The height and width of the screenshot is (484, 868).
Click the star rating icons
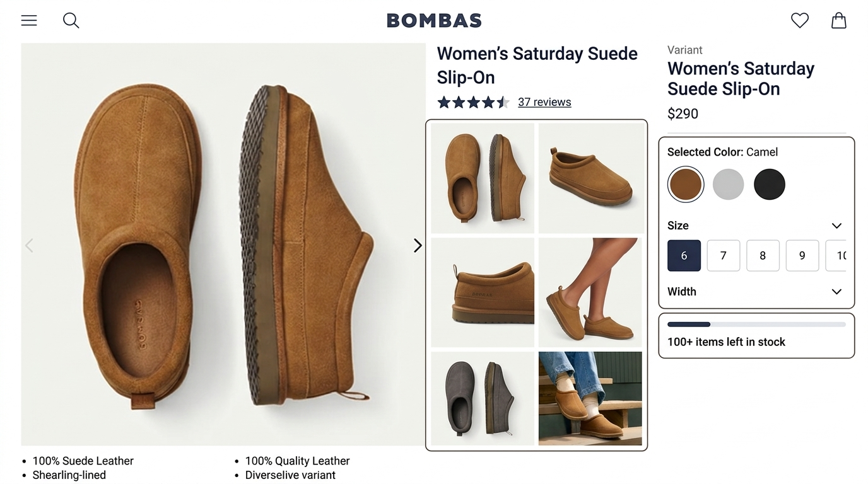click(x=473, y=102)
